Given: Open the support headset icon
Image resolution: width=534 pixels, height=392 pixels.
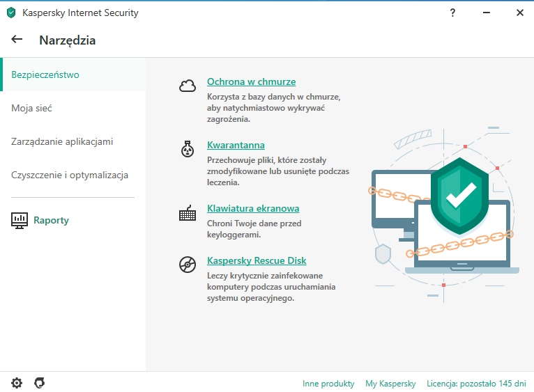Looking at the screenshot, I should (40, 383).
